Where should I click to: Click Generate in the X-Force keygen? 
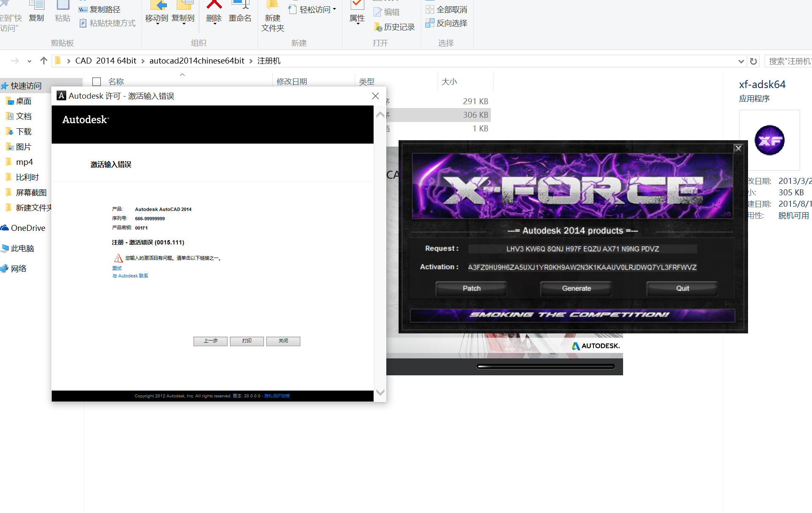(x=576, y=288)
